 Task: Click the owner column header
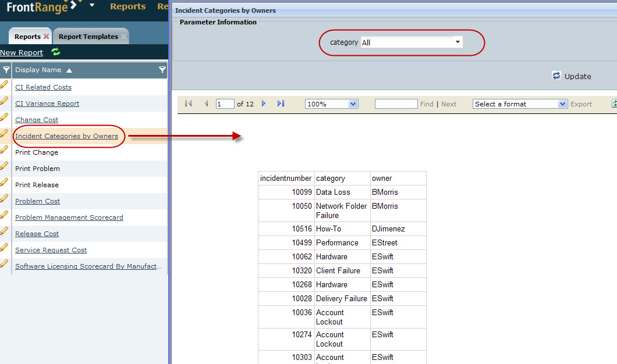(398, 179)
